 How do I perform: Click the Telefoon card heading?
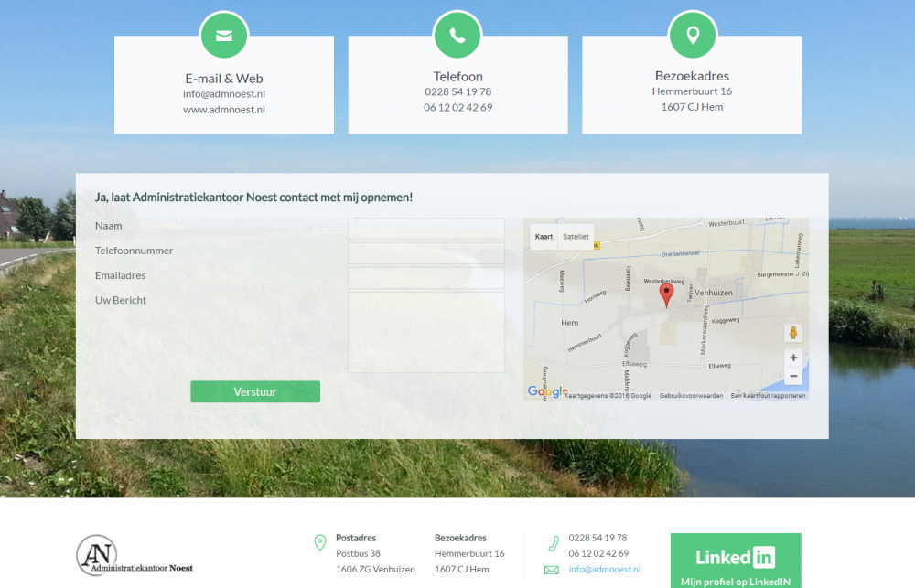(x=458, y=77)
